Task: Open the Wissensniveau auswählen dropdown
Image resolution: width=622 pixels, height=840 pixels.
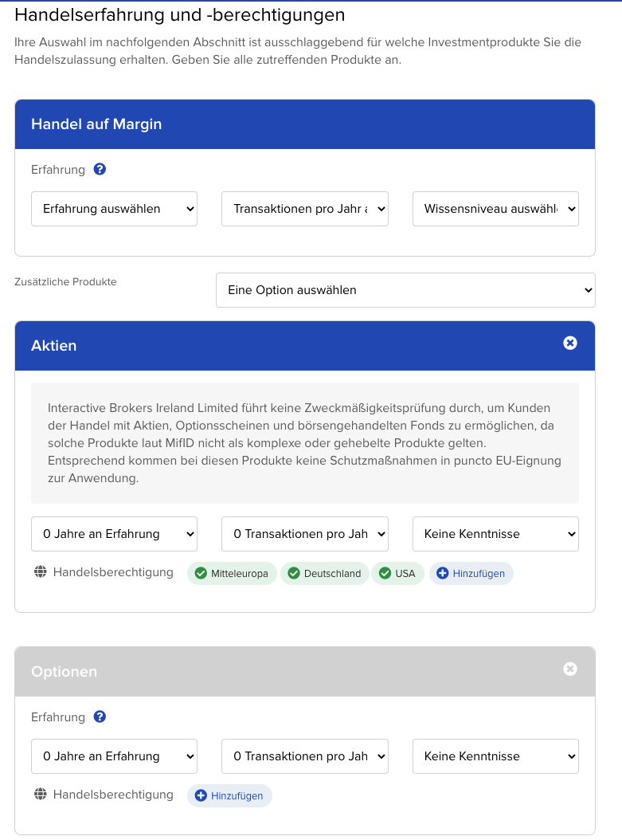Action: [495, 209]
